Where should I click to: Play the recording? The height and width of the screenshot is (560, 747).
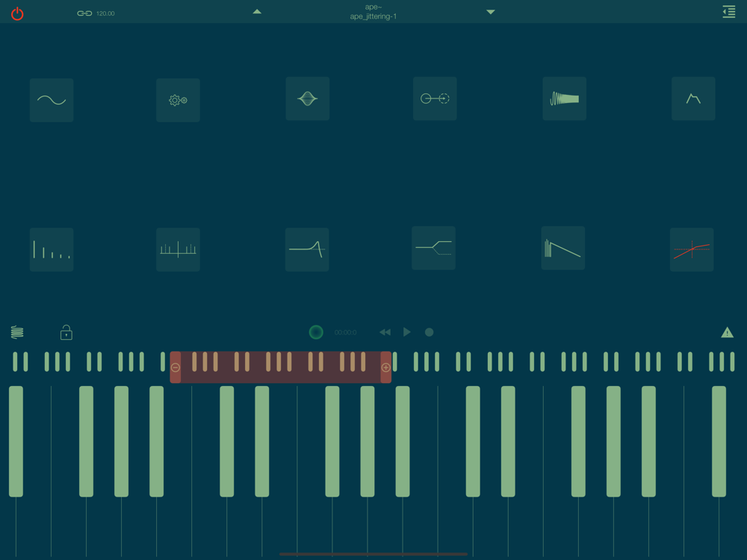tap(407, 332)
